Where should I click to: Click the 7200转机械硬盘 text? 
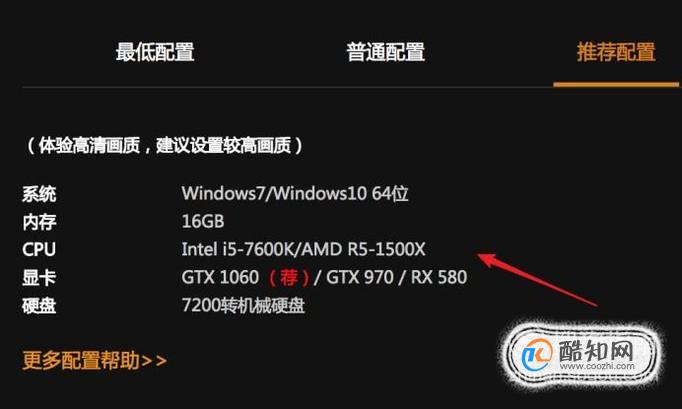tap(243, 305)
